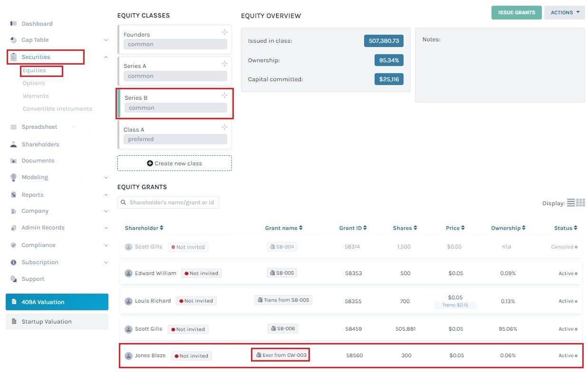The width and height of the screenshot is (588, 372).
Task: Click the Admin Records icon
Action: pyautogui.click(x=13, y=228)
